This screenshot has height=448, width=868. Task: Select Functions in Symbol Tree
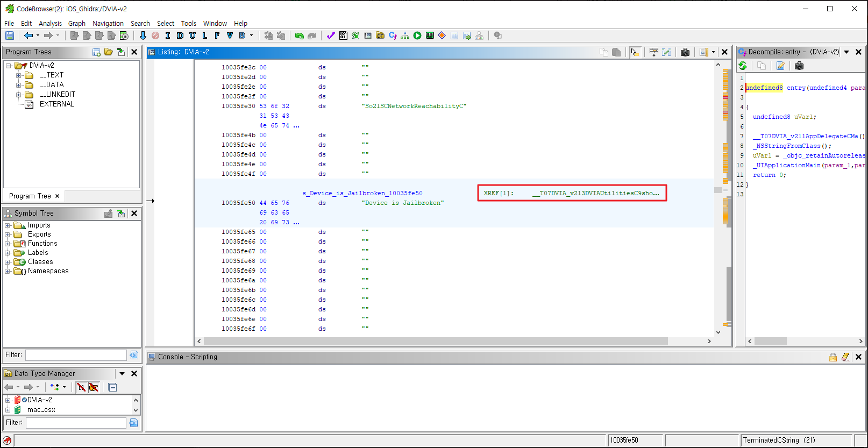click(x=42, y=244)
